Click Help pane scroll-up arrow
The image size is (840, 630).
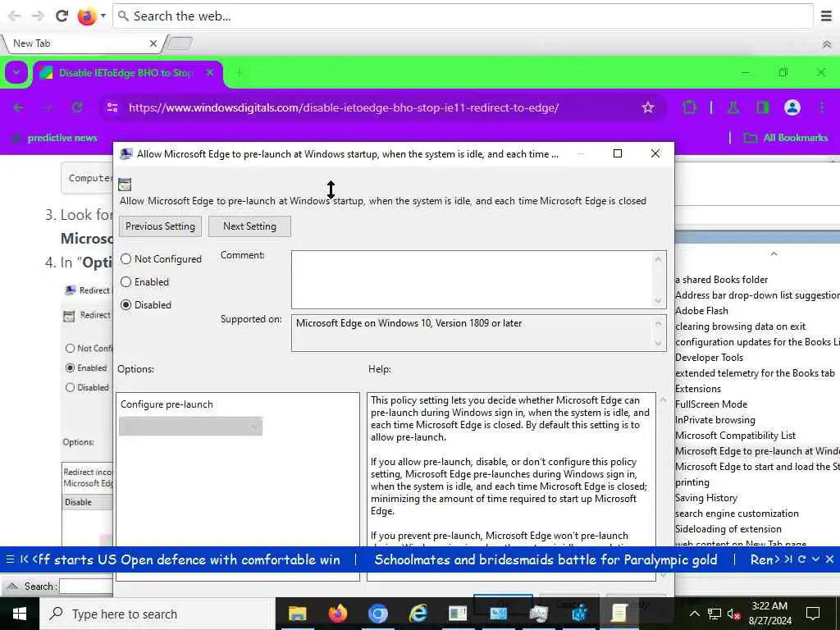[x=663, y=400]
